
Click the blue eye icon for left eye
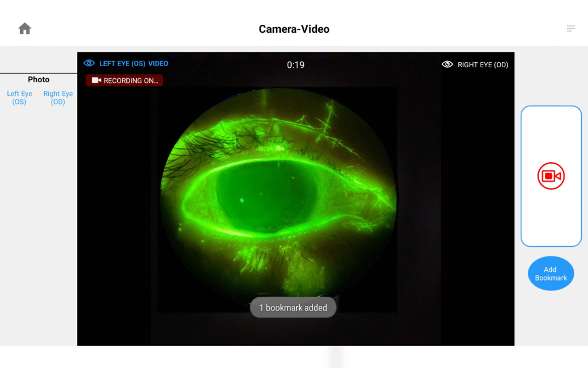pyautogui.click(x=89, y=63)
